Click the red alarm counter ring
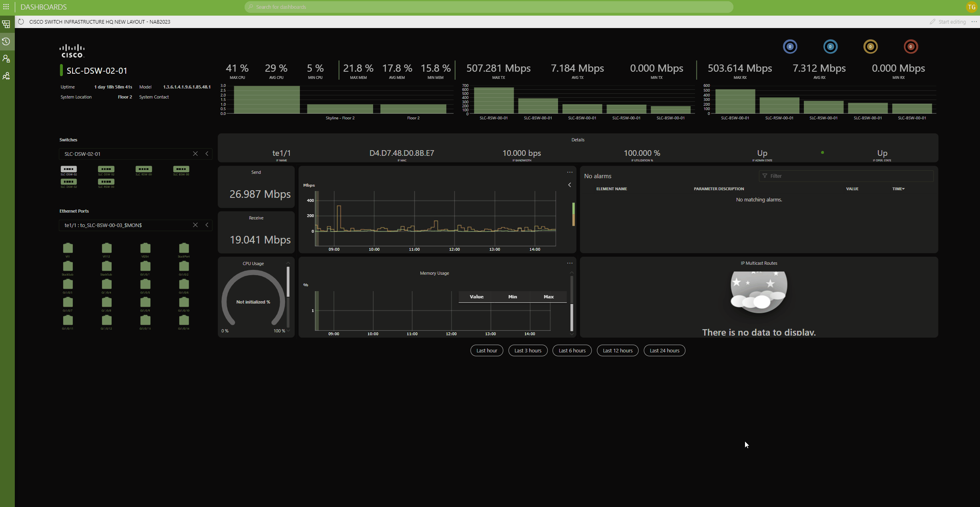The image size is (980, 507). pyautogui.click(x=911, y=46)
